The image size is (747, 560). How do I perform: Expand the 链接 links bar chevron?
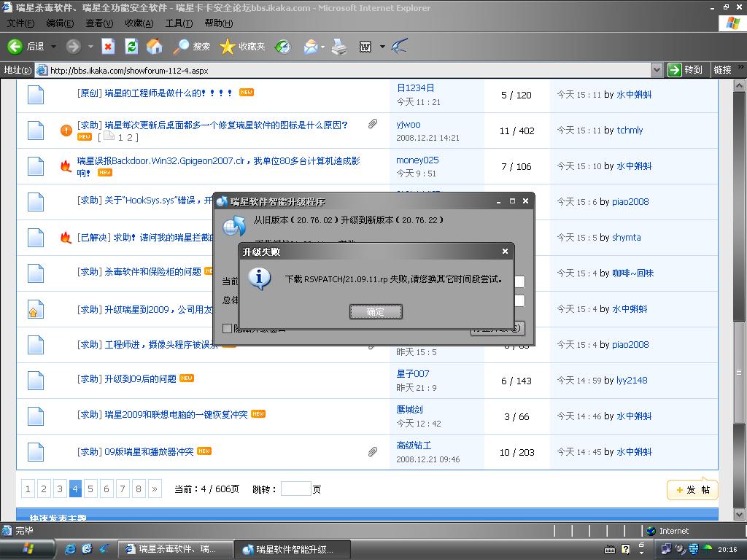click(740, 66)
